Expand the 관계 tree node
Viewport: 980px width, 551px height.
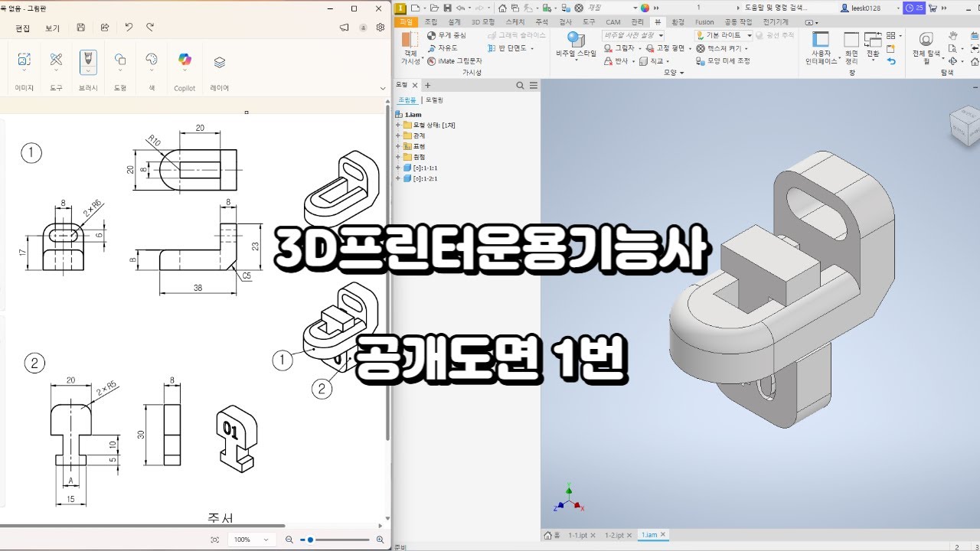[x=398, y=135]
